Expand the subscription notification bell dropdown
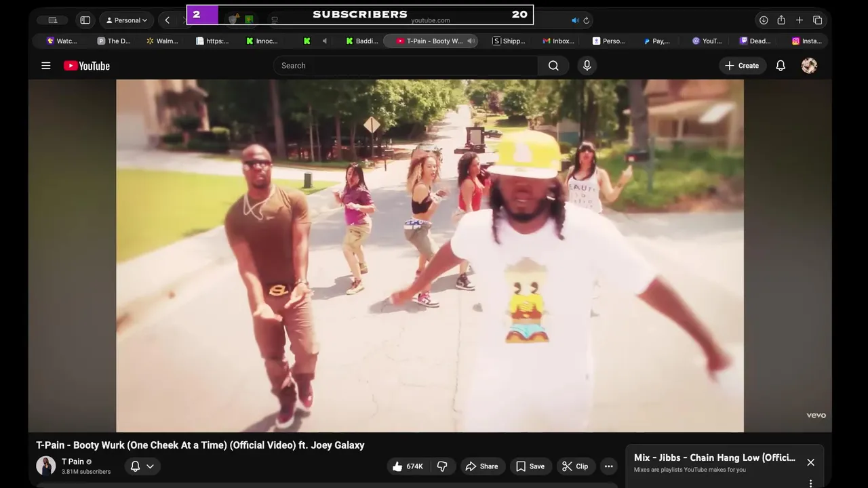This screenshot has width=868, height=488. 142,466
